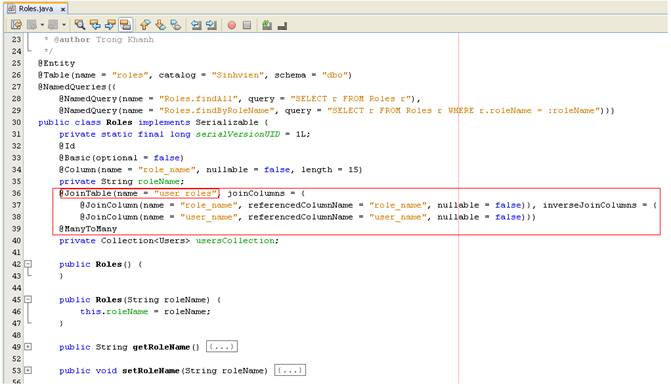Click the "Roles.findByRoleName" string
The image size is (671, 387).
click(217, 110)
